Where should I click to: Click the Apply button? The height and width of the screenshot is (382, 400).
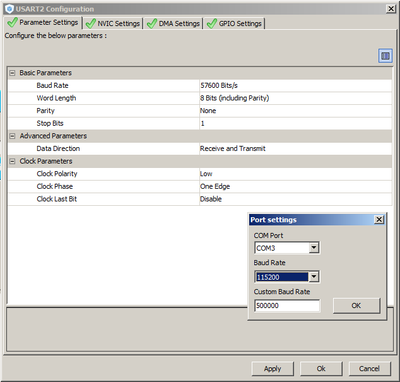tap(272, 369)
